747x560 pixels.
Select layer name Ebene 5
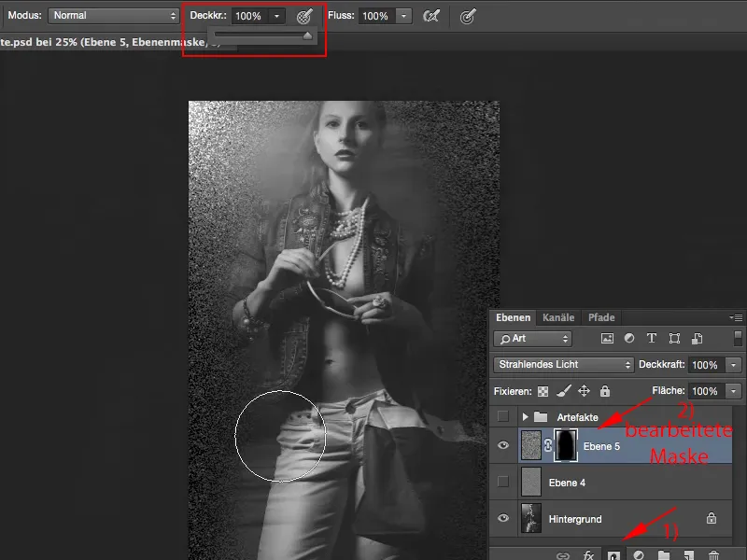point(601,447)
